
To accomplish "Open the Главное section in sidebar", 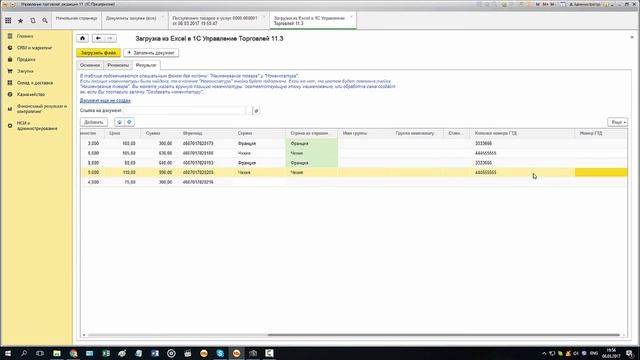I will coord(25,36).
